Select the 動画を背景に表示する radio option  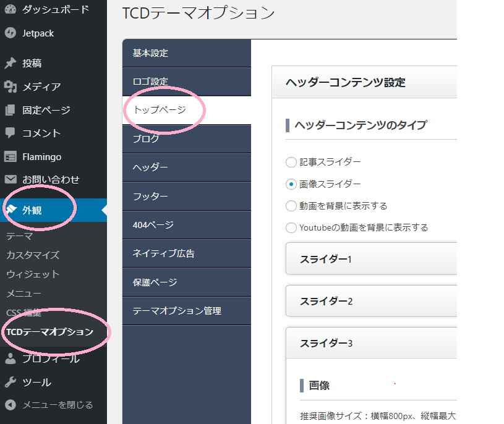coord(291,206)
